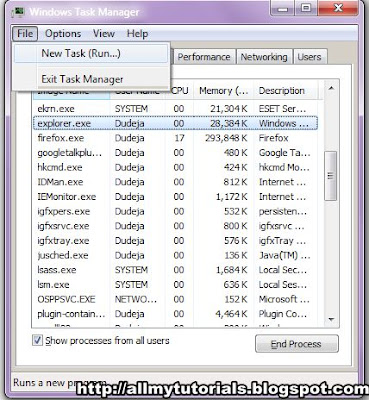Click the Microsoft ... description cell
Image resolution: width=369 pixels, height=400 pixels.
[x=284, y=299]
